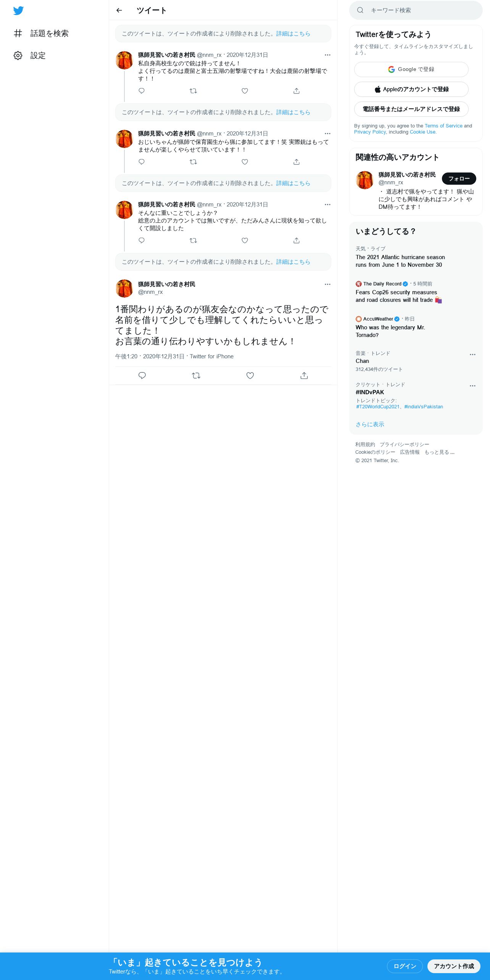Viewport: 490px width, 980px height.
Task: Click the Twitter bird logo
Action: tap(18, 10)
